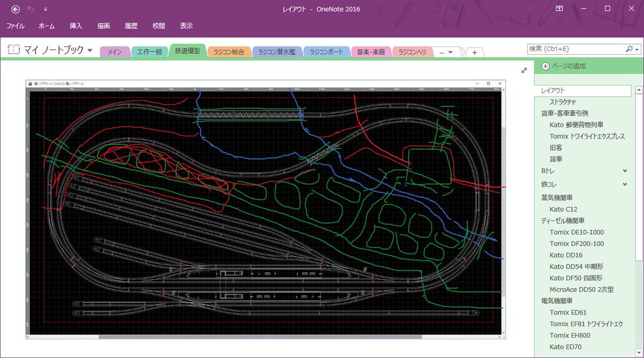Image resolution: width=644 pixels, height=358 pixels.
Task: Create a new section with the + tab
Action: point(474,53)
